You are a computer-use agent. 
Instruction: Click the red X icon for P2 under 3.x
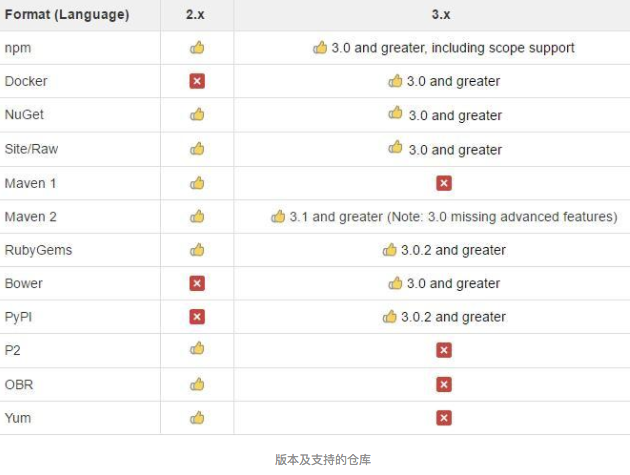tap(444, 350)
